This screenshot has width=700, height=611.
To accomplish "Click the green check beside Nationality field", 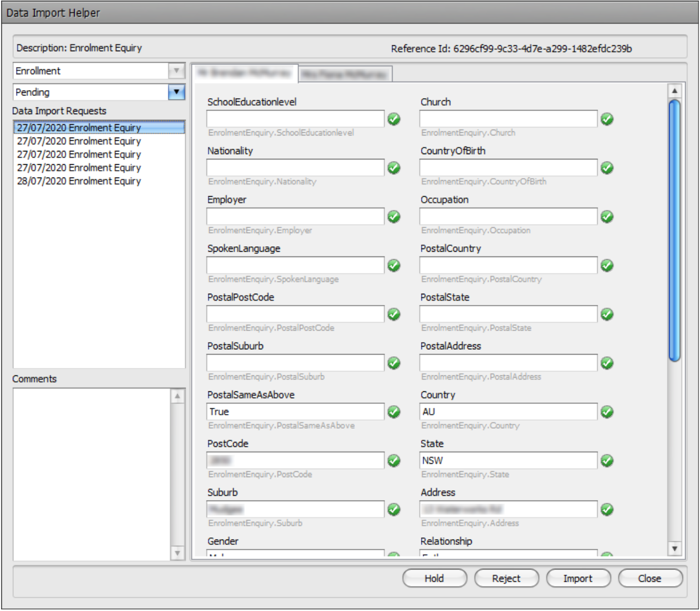I will coord(393,167).
